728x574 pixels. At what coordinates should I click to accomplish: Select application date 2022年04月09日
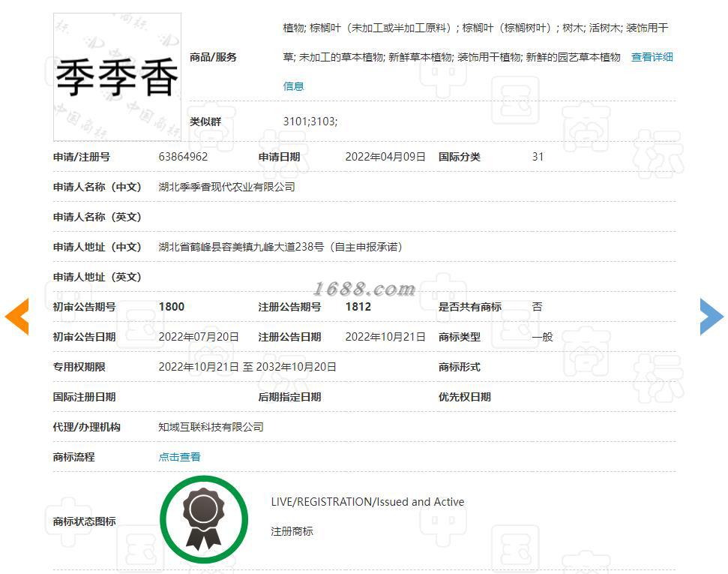click(385, 157)
